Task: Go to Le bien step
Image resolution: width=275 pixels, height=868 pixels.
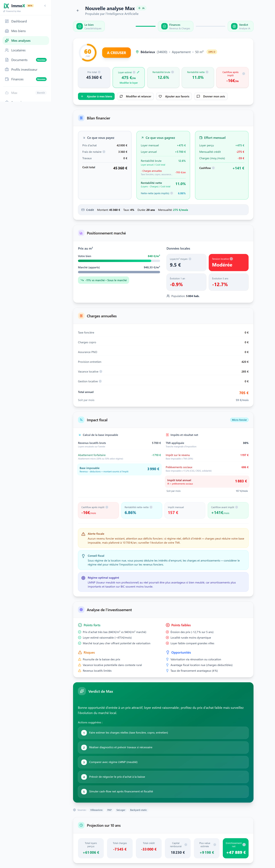Action: [x=89, y=26]
